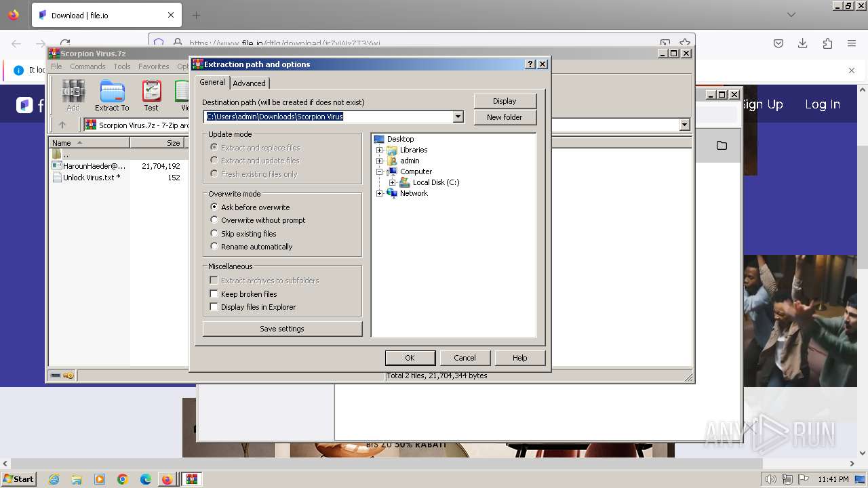This screenshot has width=868, height=488.
Task: Open the WinRAR Tools menu
Action: point(122,66)
